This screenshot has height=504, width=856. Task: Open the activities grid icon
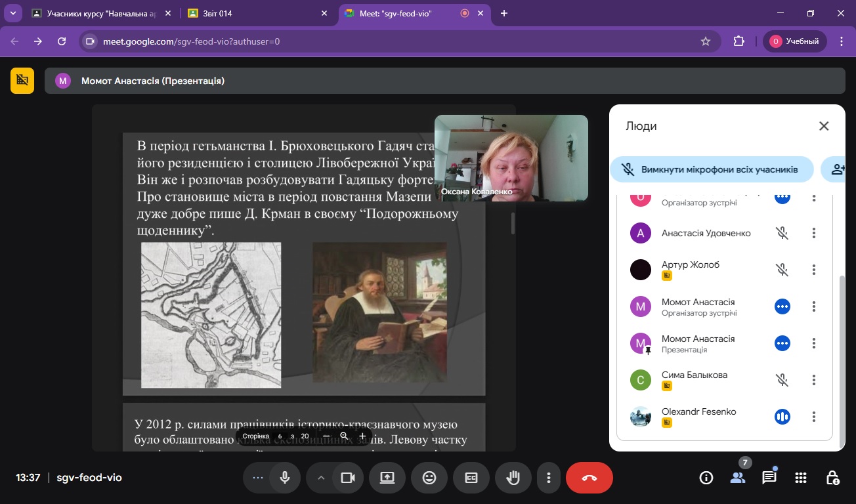click(x=801, y=478)
